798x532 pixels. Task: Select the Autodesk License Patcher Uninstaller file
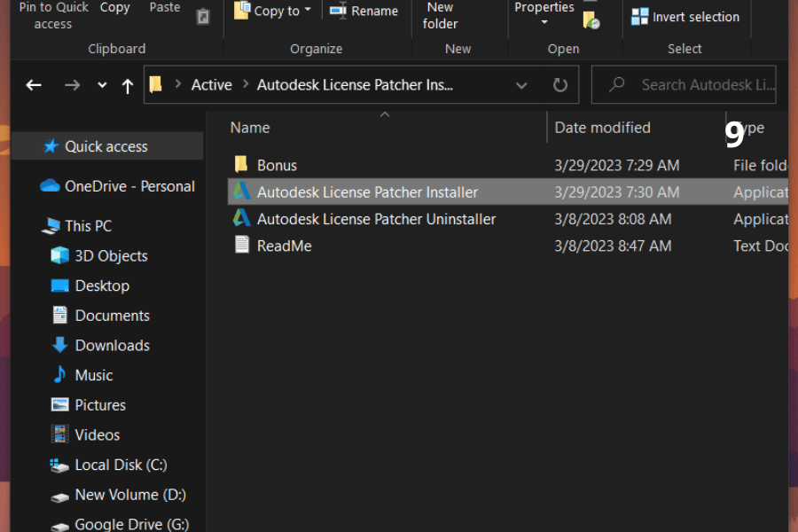coord(376,219)
